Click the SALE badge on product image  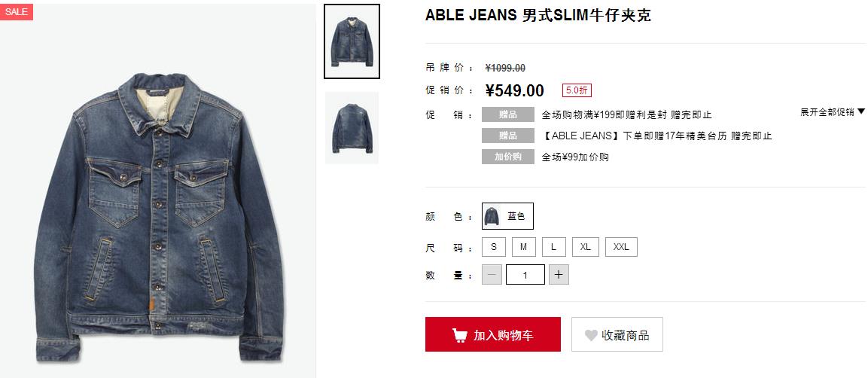[x=17, y=11]
